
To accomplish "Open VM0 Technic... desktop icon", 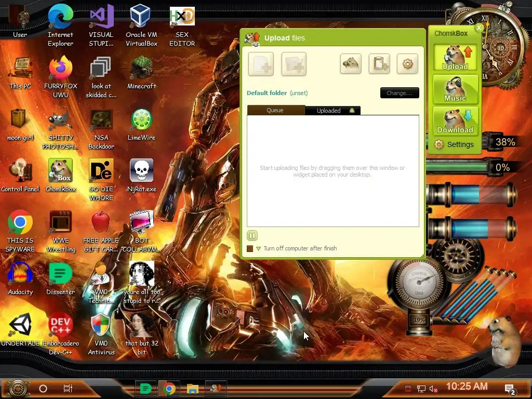I will tap(101, 283).
